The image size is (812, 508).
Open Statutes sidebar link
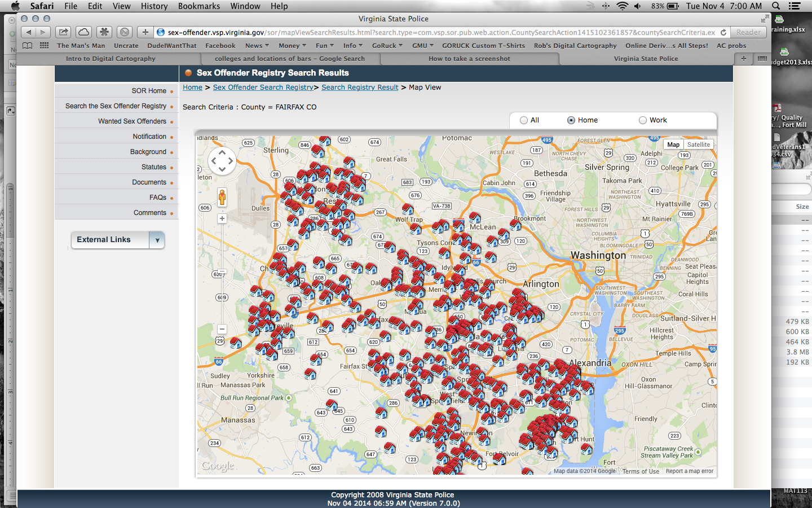[x=154, y=167]
